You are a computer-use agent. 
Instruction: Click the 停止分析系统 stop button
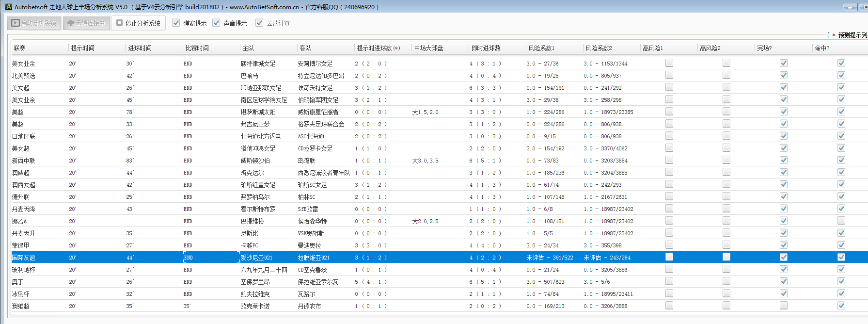point(139,23)
